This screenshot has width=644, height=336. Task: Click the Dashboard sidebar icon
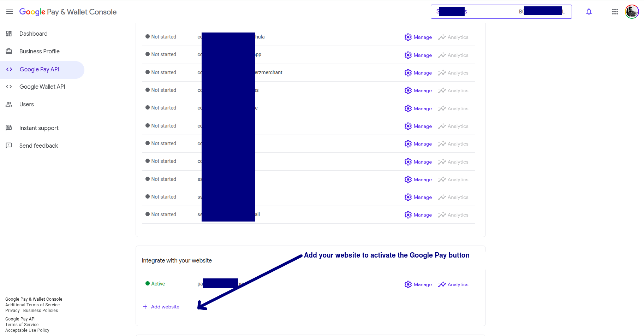(9, 34)
